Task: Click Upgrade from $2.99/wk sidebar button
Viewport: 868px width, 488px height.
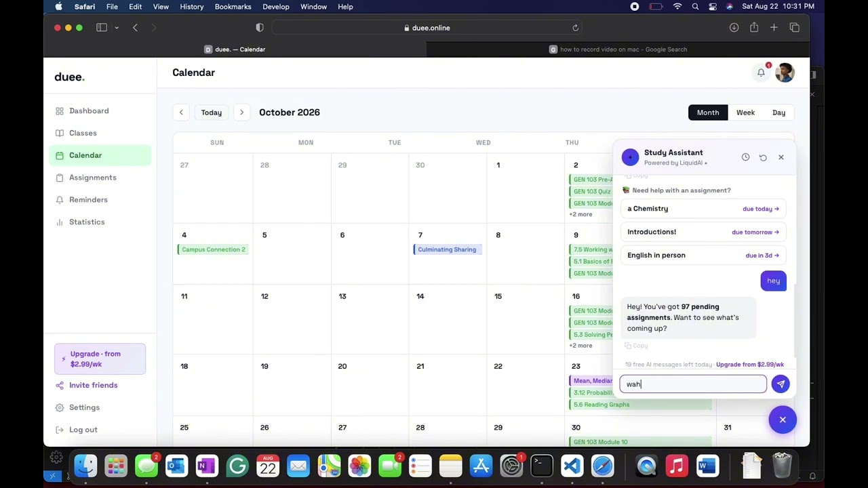Action: pos(100,359)
